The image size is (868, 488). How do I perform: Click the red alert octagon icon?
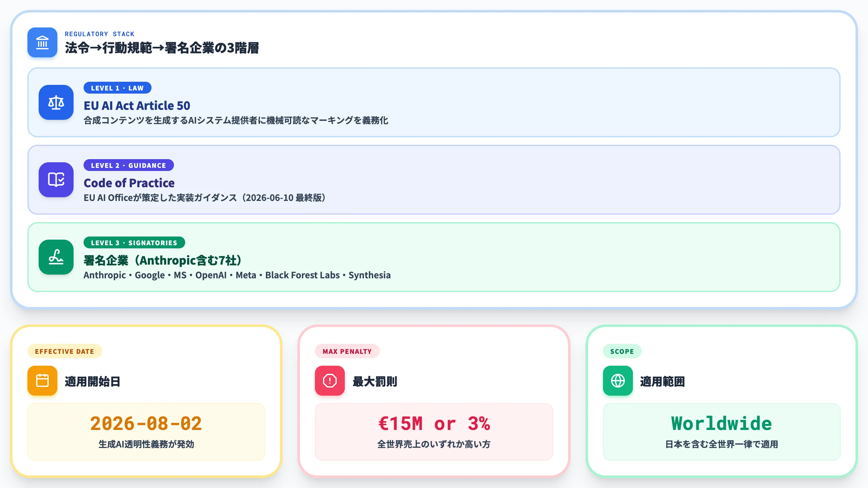[x=330, y=381]
